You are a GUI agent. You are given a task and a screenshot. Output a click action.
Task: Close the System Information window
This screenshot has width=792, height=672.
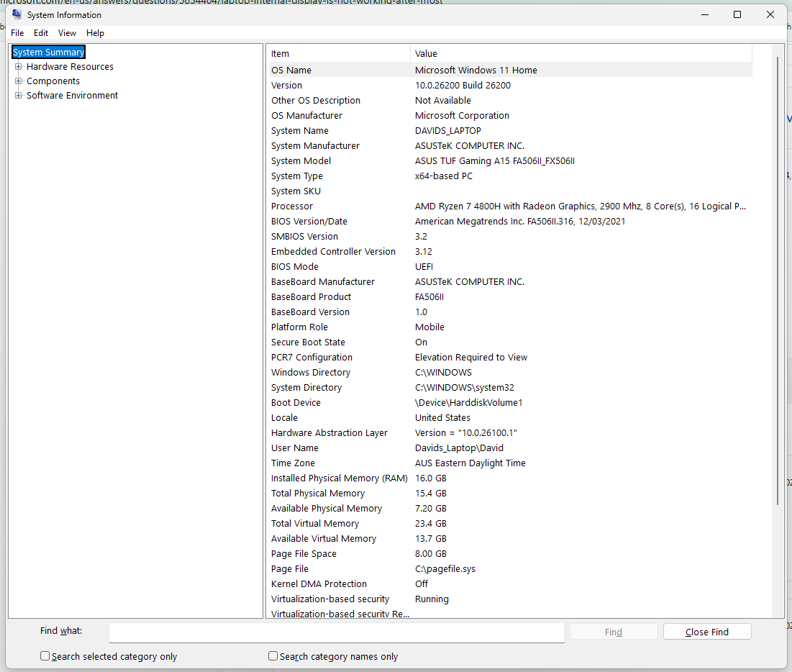(x=770, y=14)
